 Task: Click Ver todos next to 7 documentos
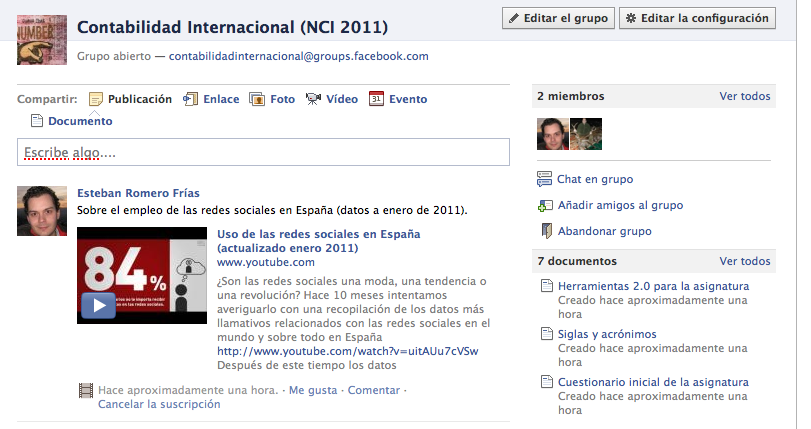[x=745, y=261]
